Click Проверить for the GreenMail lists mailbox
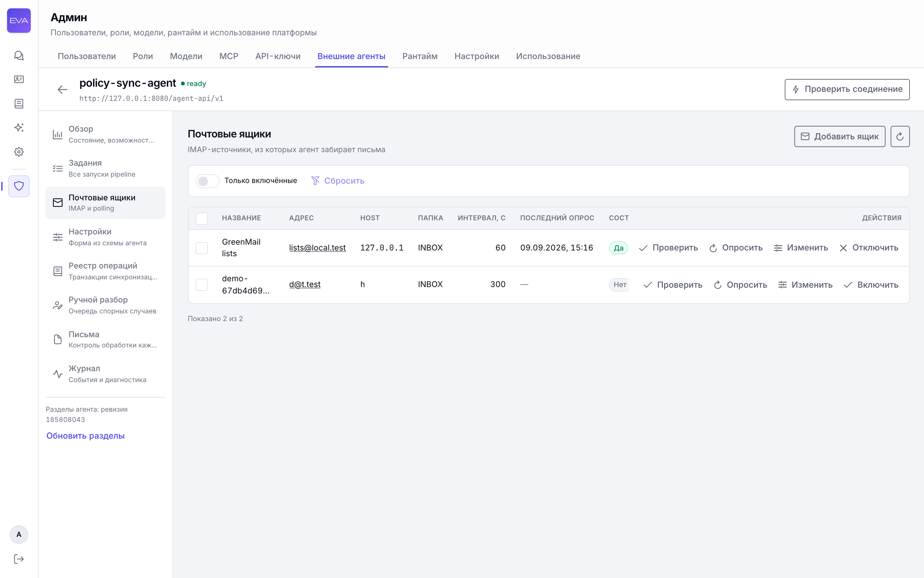 (x=668, y=248)
